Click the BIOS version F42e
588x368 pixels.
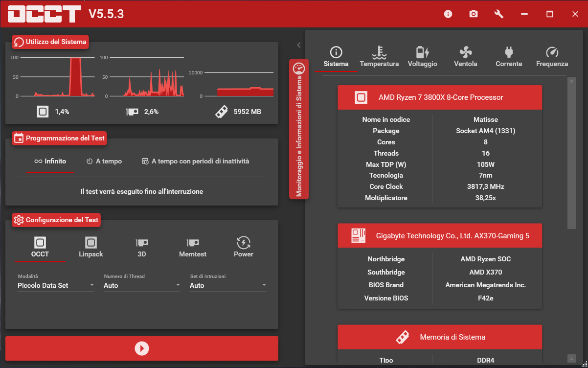pyautogui.click(x=486, y=298)
